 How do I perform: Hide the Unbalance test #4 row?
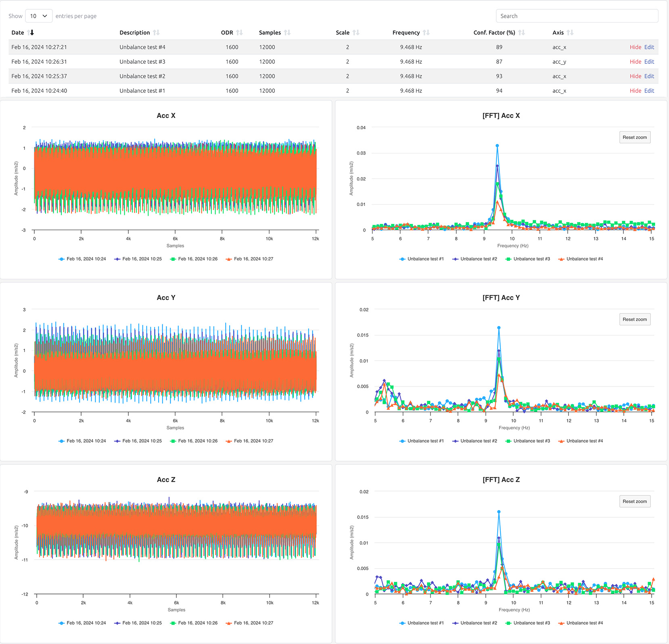[x=635, y=47]
